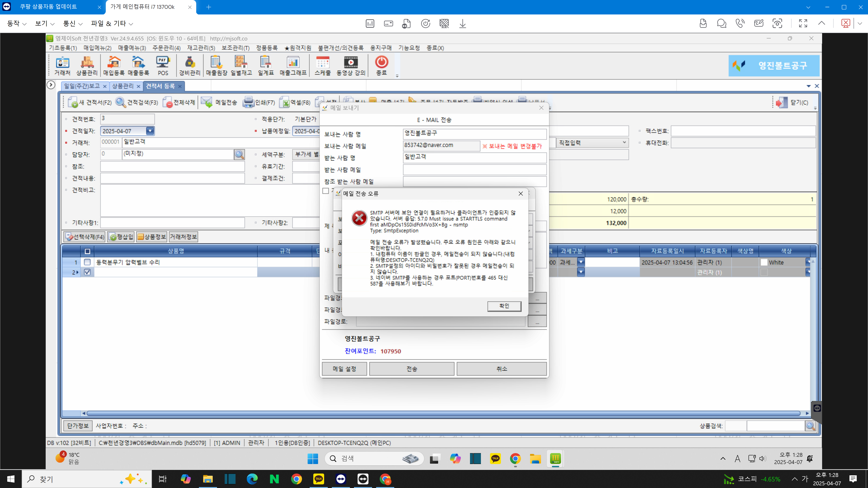Open the 매출메뉴(3) menu
Screen dimensions: 868x488
[x=132, y=48]
